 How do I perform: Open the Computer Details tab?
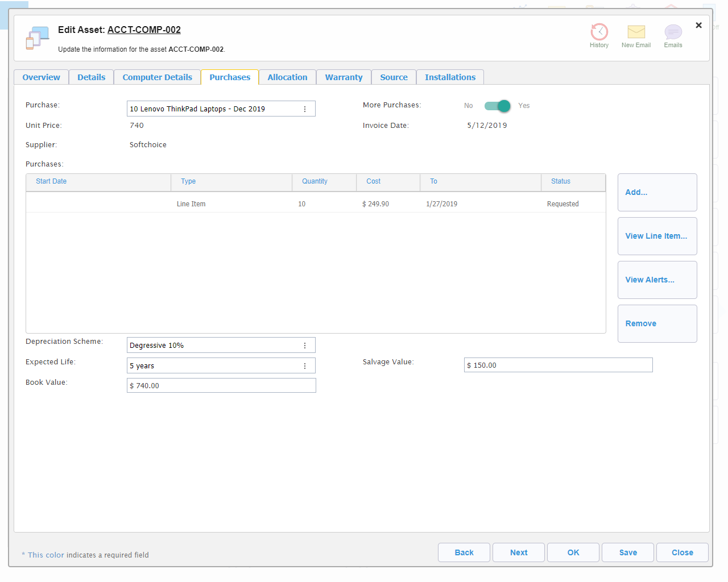[x=157, y=77]
